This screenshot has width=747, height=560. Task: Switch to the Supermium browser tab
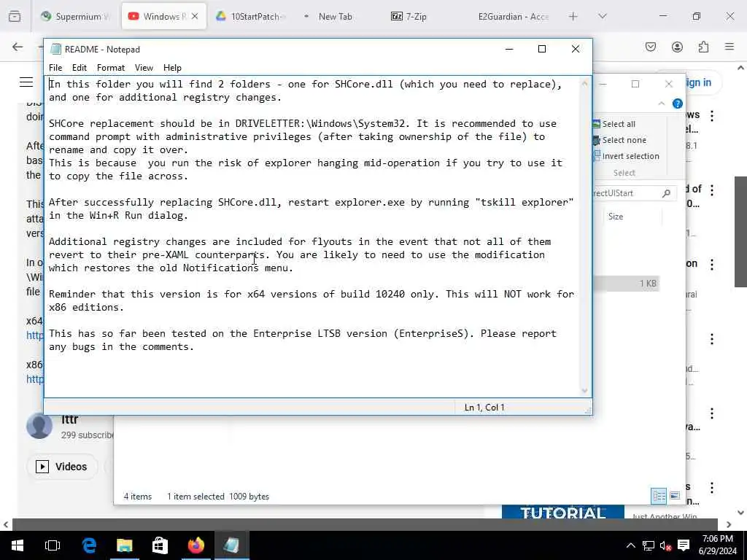tap(76, 16)
